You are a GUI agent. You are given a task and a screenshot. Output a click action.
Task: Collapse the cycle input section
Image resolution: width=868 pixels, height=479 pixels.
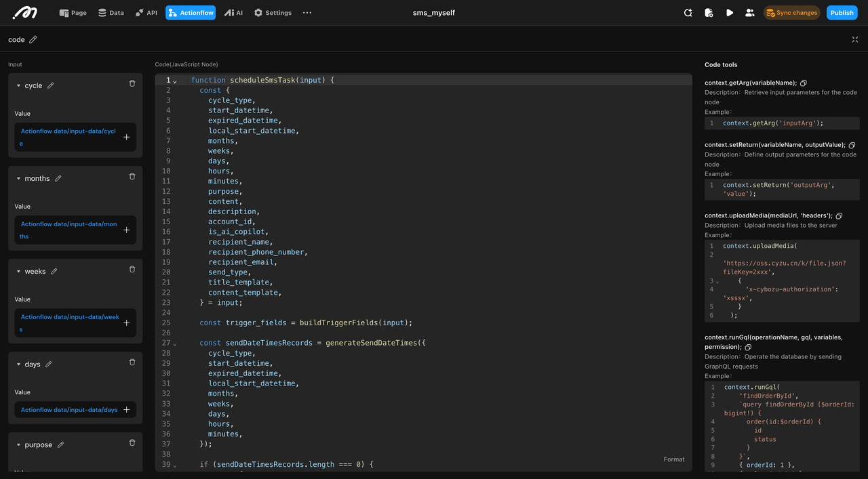pos(18,86)
